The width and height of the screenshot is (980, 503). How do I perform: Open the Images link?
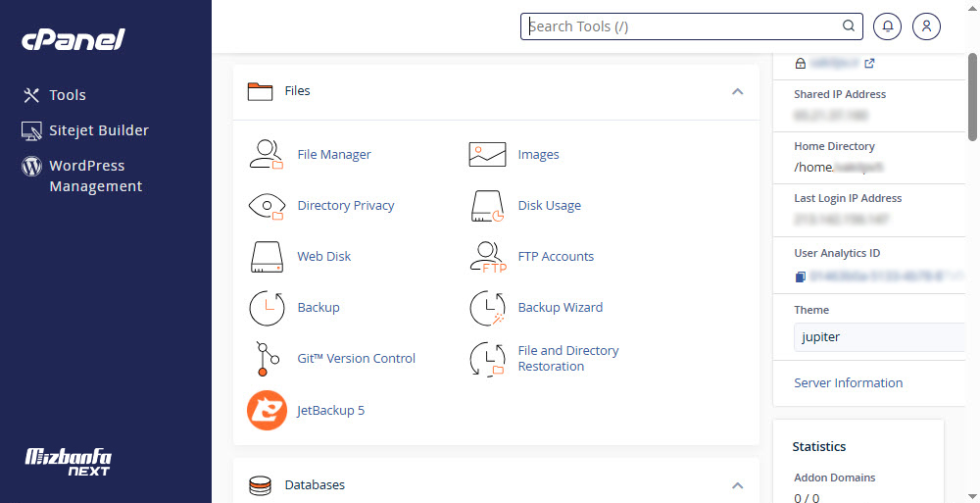pyautogui.click(x=538, y=155)
